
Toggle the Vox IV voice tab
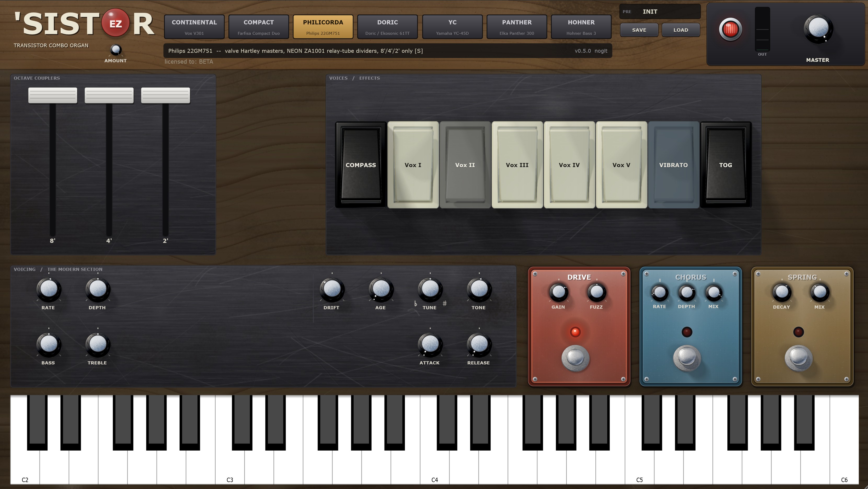tap(570, 165)
